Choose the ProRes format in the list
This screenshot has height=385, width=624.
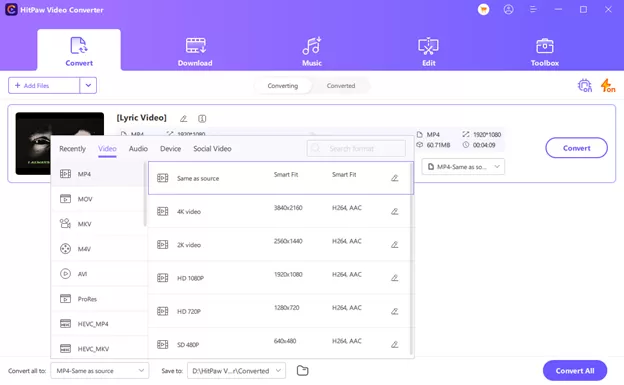98,299
